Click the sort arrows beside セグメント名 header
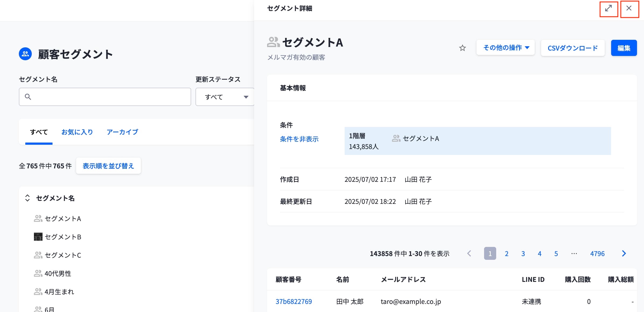Image resolution: width=644 pixels, height=312 pixels. pos(27,198)
